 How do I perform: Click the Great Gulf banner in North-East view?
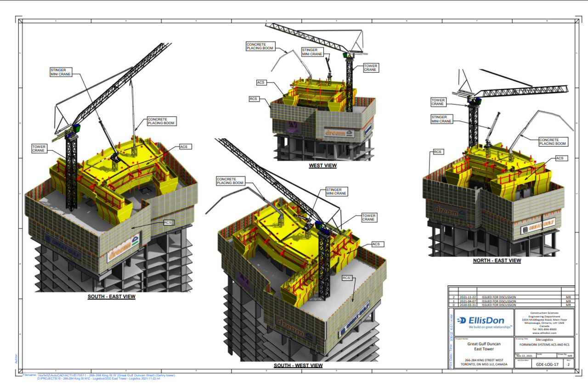(x=538, y=228)
